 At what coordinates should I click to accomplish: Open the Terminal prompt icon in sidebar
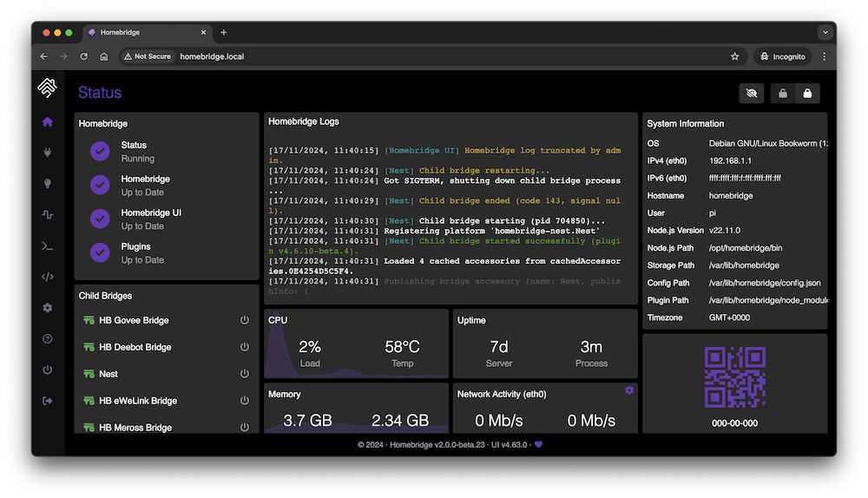click(48, 246)
